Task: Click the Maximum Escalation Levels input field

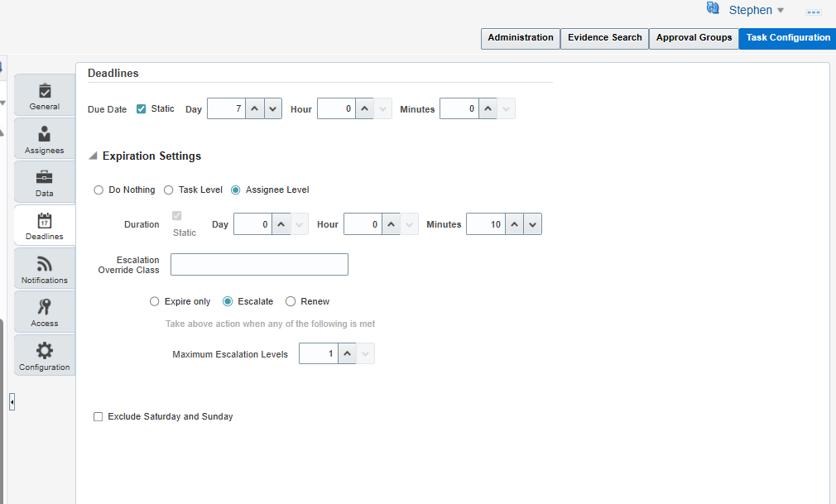Action: (x=319, y=353)
